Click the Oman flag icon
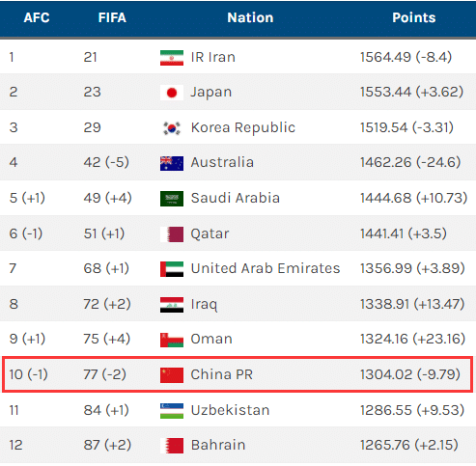Screen dimensions: 476x466 pos(172,340)
